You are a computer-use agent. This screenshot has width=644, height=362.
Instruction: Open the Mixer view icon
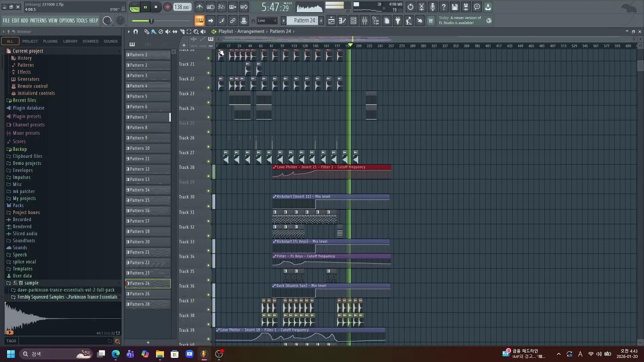tap(364, 21)
